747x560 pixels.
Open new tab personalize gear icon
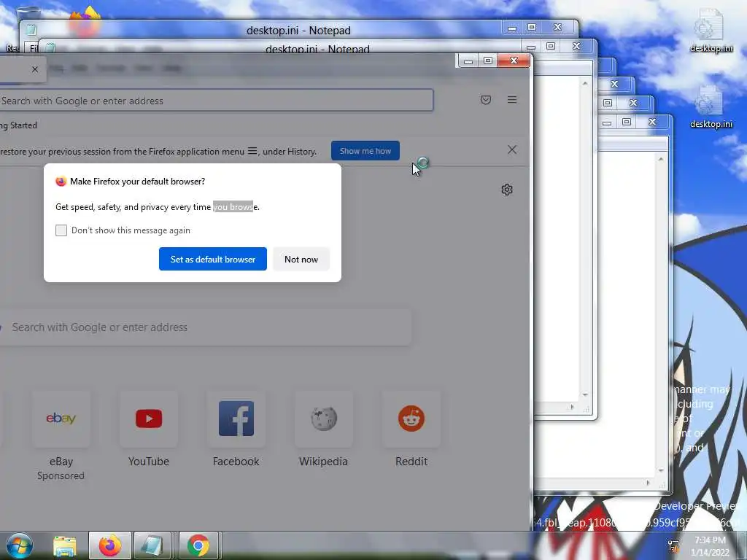[507, 190]
